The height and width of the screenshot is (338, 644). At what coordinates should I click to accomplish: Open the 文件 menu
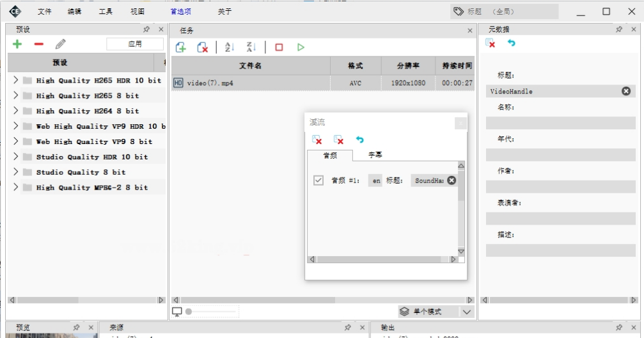point(45,12)
